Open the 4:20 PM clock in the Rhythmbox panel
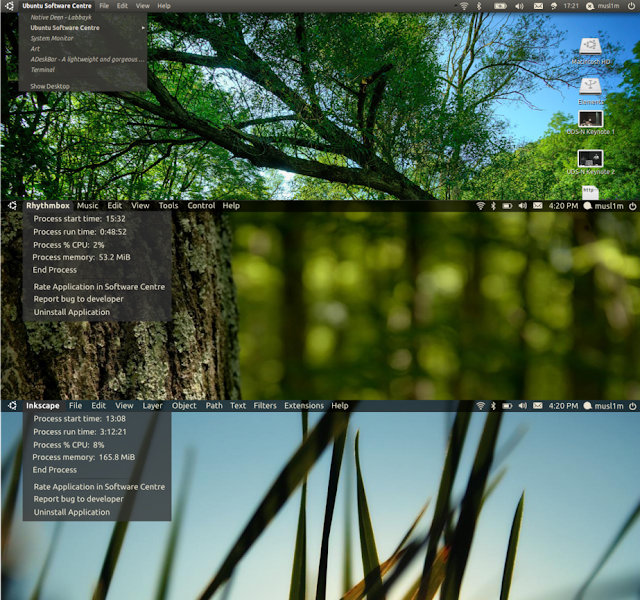This screenshot has width=640, height=600. (x=563, y=206)
